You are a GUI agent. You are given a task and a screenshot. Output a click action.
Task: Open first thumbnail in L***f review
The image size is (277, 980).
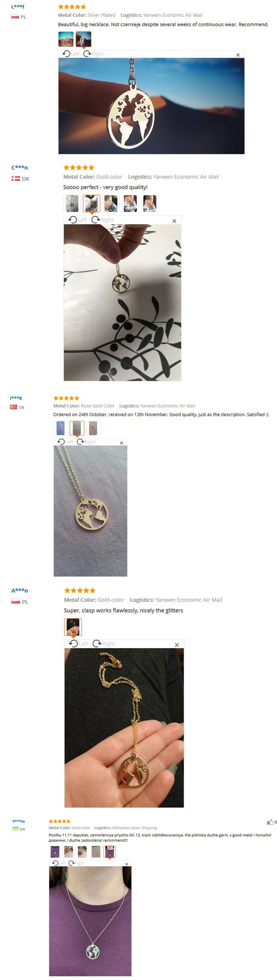[66, 39]
